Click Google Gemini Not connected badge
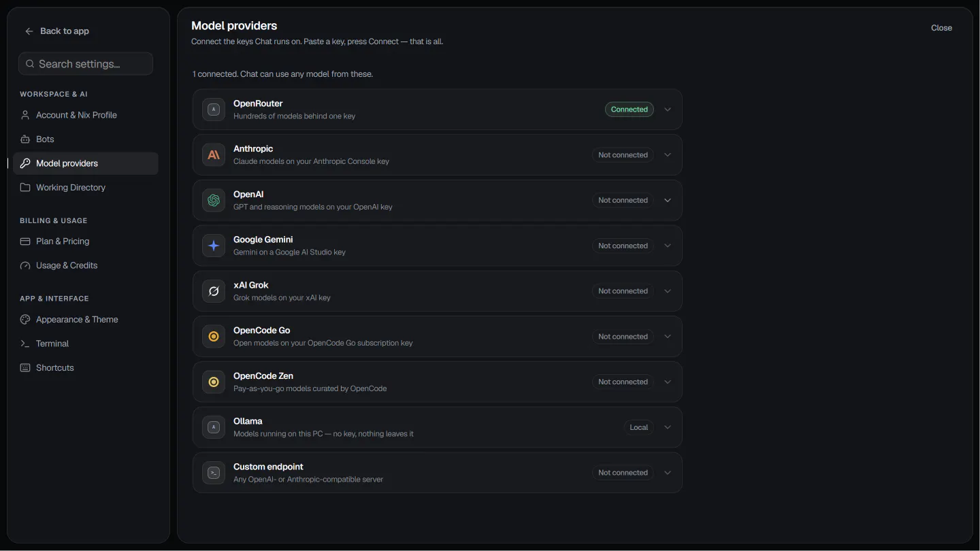980x551 pixels. 623,246
